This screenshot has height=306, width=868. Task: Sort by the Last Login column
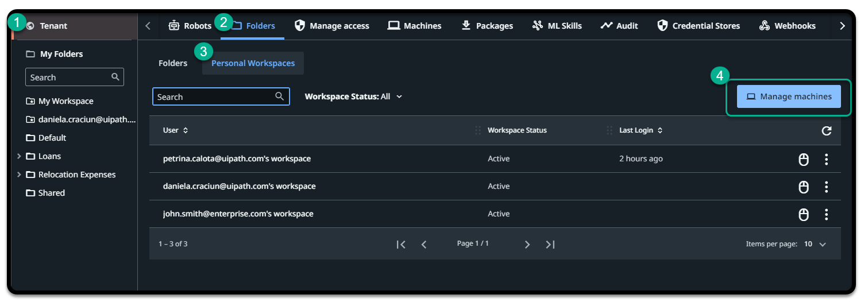pos(641,130)
